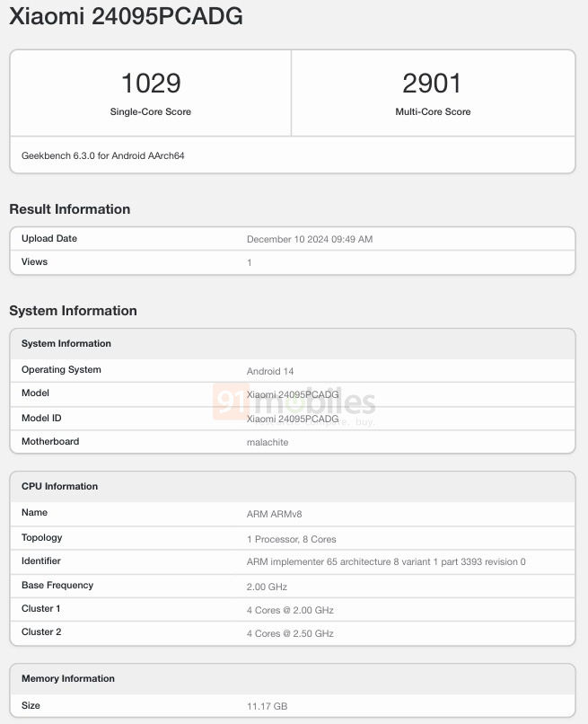Screen dimensions: 588x724
Task: Click the multi-core score value 2901
Action: coord(433,84)
